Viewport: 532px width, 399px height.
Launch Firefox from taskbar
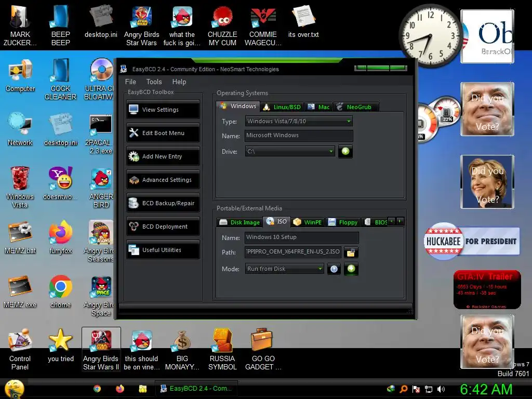[x=120, y=389]
